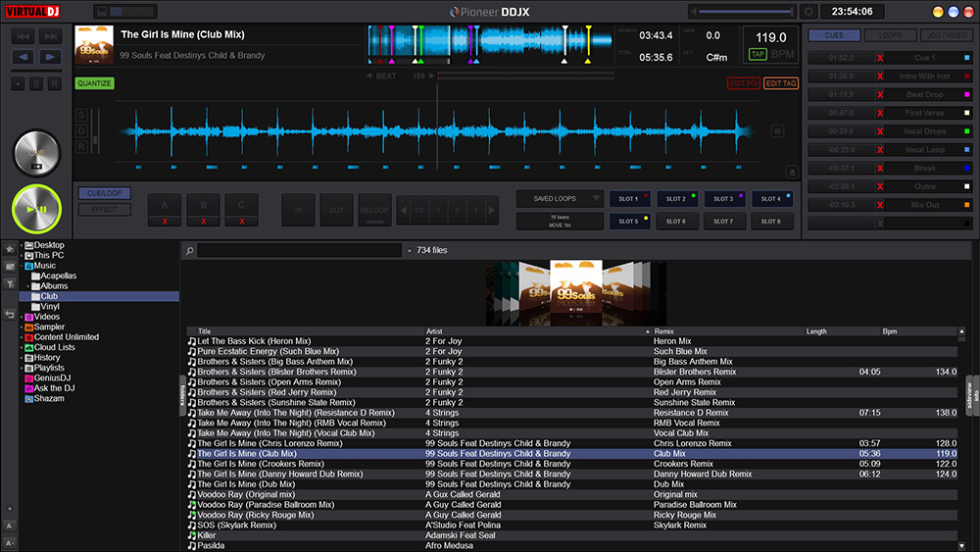The image size is (980, 552).
Task: Trigger SLOT 5 pad
Action: point(629,222)
